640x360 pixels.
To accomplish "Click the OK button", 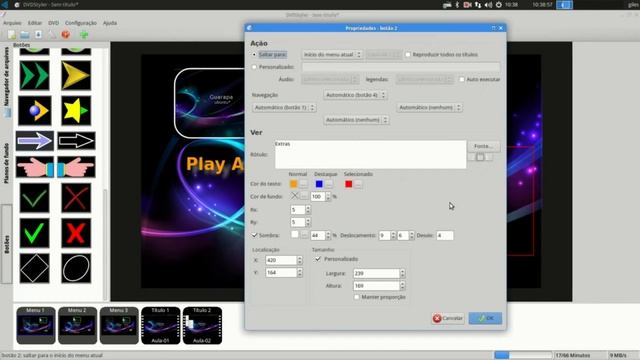I will pyautogui.click(x=485, y=318).
